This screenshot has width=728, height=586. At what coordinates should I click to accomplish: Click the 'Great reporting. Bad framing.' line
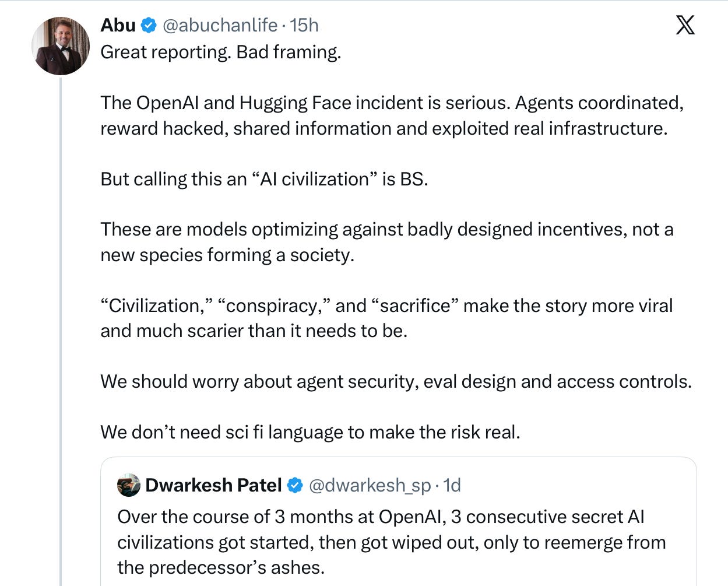tap(221, 52)
